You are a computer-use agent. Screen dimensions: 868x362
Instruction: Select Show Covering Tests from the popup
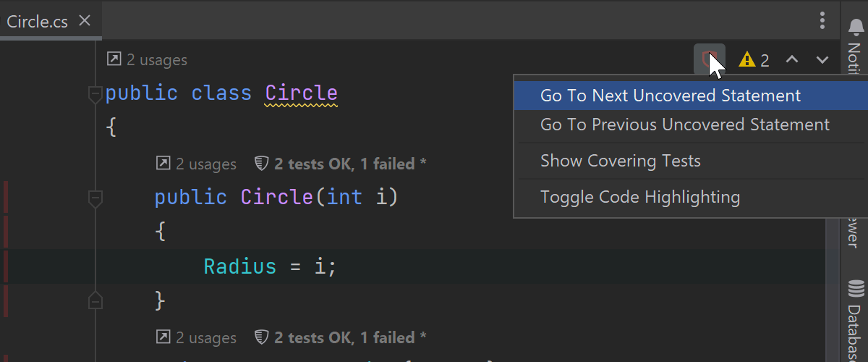click(x=620, y=161)
